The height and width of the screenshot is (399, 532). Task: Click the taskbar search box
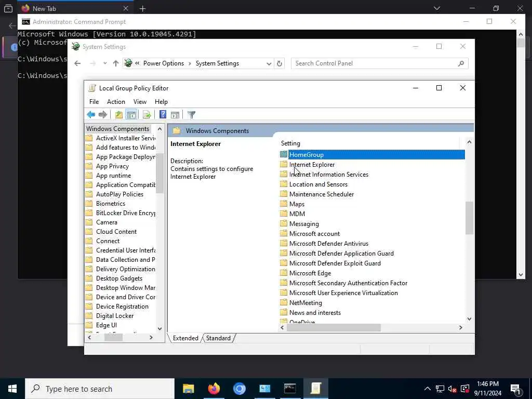[x=100, y=389]
